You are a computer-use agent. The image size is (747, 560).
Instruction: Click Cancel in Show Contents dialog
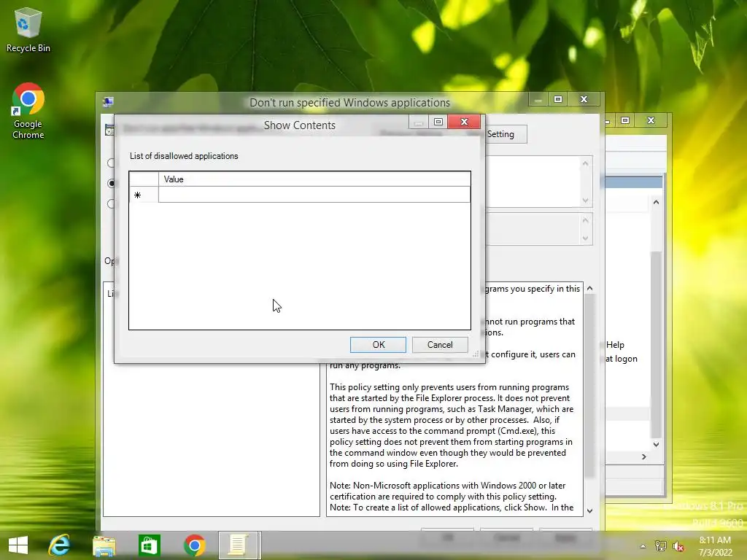[x=440, y=345]
